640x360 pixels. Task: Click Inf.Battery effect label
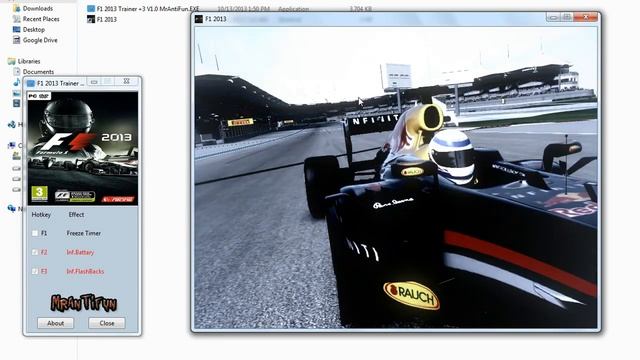pos(80,252)
